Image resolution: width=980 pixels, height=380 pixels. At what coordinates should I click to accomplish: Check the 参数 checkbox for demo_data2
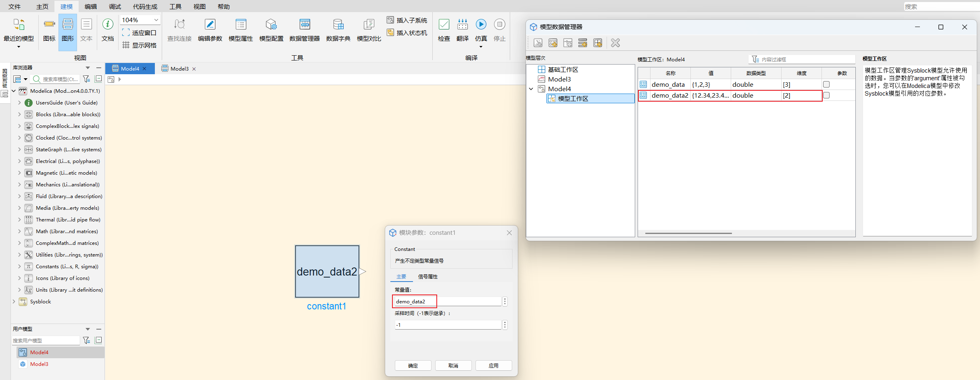pos(826,95)
